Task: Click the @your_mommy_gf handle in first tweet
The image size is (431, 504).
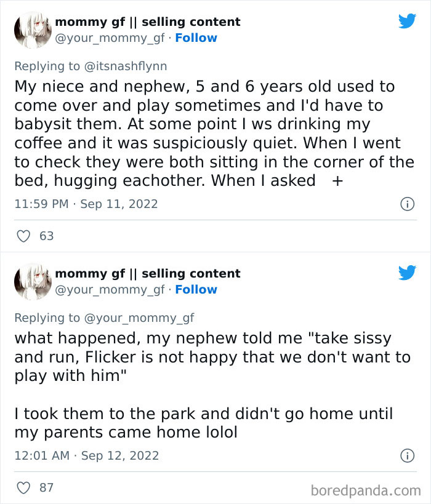Action: click(x=110, y=38)
